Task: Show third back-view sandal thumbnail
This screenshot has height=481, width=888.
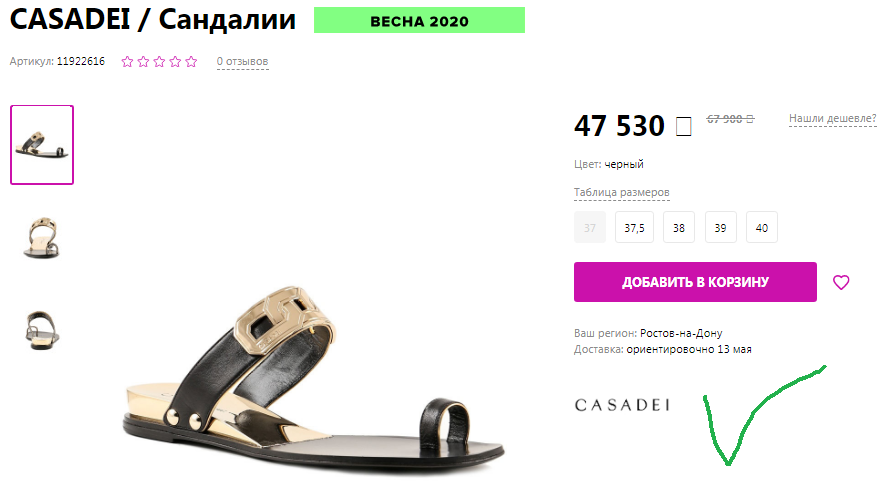Action: coord(41,331)
